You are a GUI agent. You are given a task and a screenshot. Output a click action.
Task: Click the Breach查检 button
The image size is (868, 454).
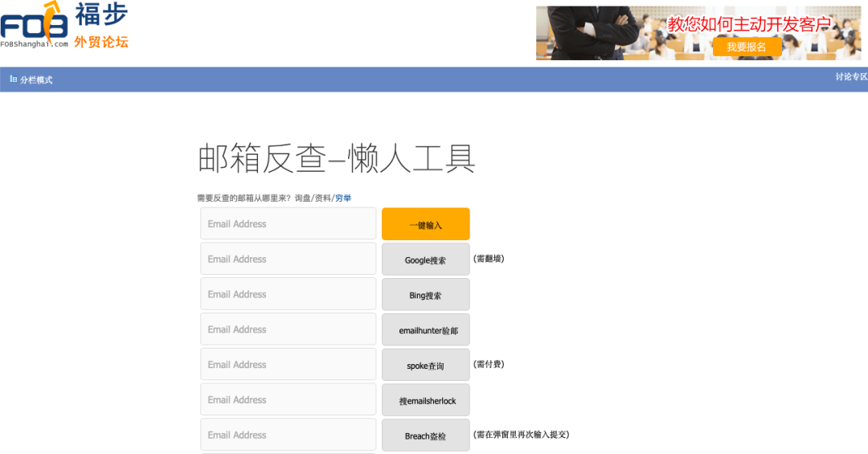point(426,436)
